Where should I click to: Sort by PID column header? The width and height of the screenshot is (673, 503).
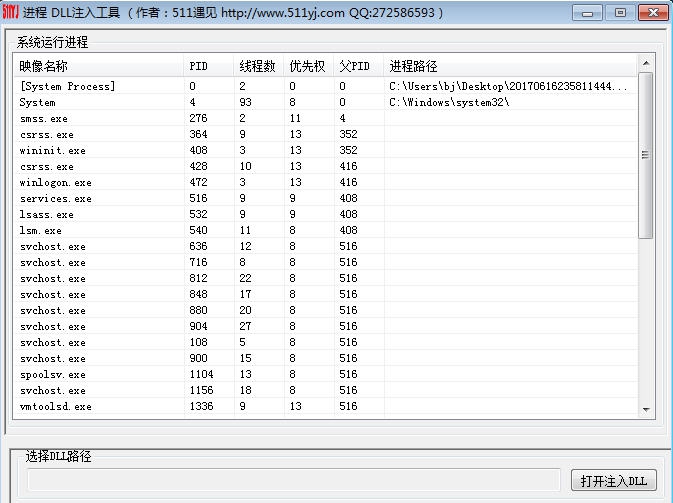209,66
